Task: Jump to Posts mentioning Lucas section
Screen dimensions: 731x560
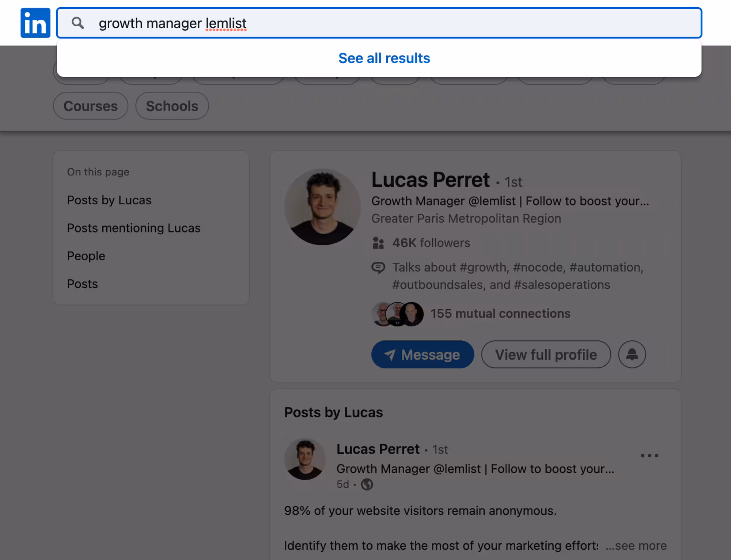Action: tap(133, 228)
